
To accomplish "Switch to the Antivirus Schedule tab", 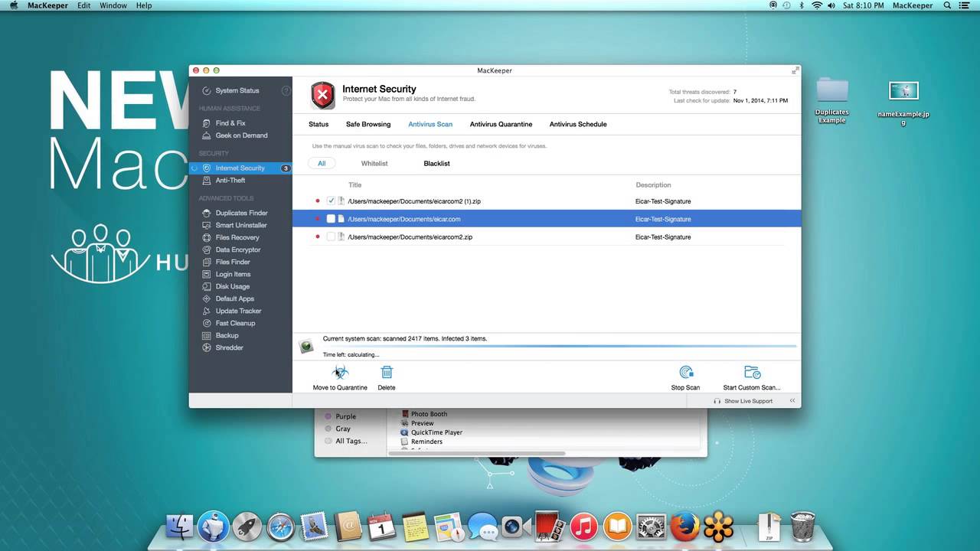I will tap(578, 124).
